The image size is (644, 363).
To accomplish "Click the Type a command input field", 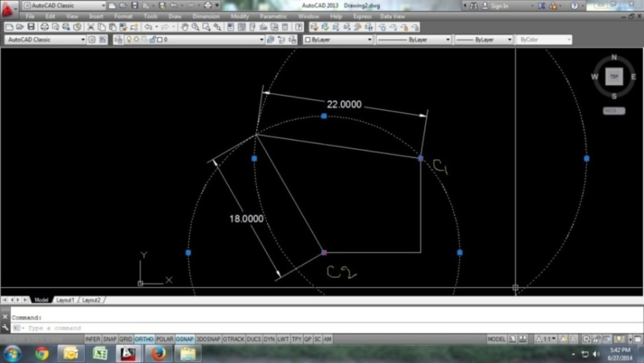I will 327,328.
